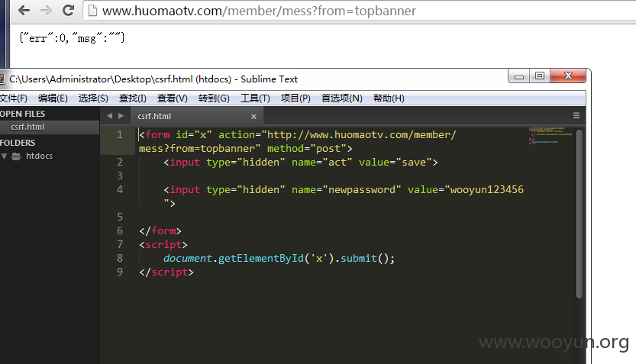This screenshot has width=636, height=364.
Task: Open the 文件(F) menu
Action: pyautogui.click(x=14, y=98)
